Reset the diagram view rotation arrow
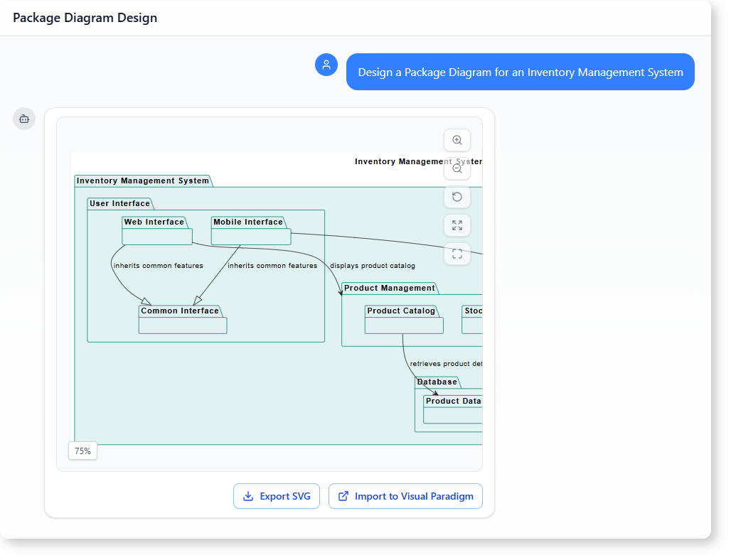The width and height of the screenshot is (731, 560). 457,197
